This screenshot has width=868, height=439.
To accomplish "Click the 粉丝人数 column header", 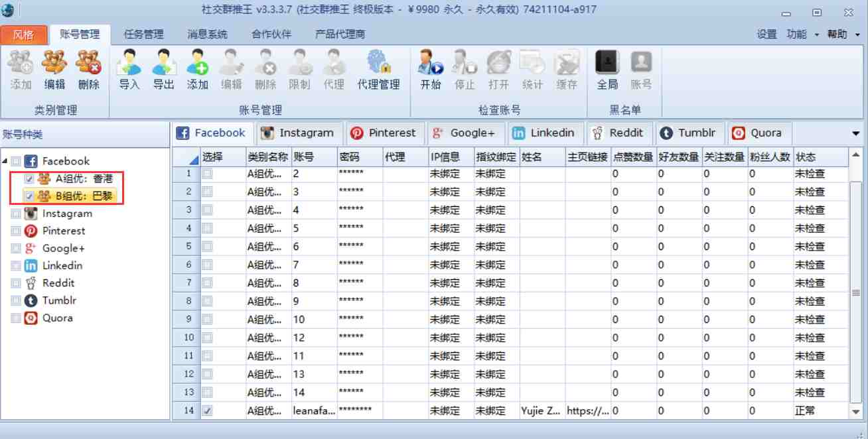I will click(x=770, y=157).
